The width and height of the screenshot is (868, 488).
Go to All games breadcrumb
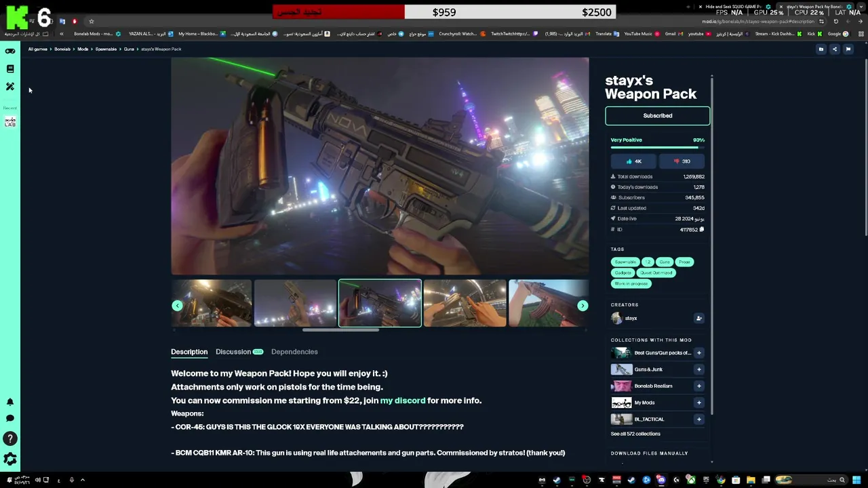[38, 49]
